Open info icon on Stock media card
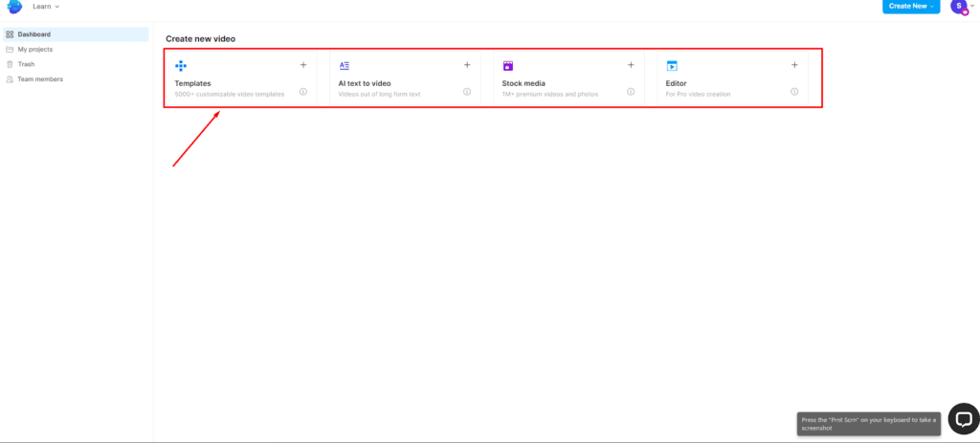 coord(631,92)
